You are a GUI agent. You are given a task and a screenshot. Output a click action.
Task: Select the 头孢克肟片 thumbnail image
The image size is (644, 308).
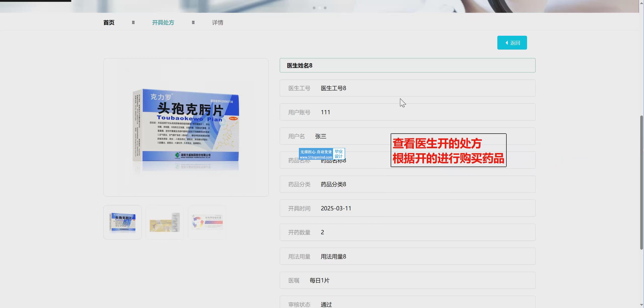[123, 222]
